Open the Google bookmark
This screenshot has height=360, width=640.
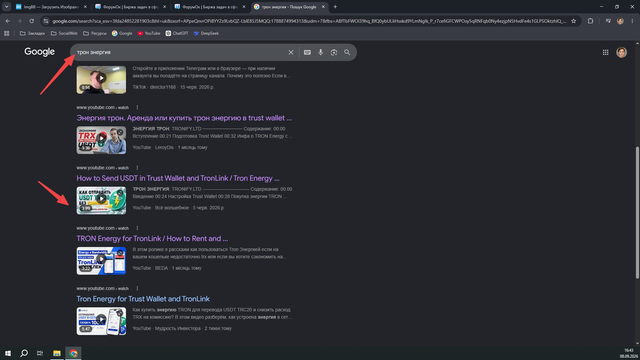click(122, 33)
